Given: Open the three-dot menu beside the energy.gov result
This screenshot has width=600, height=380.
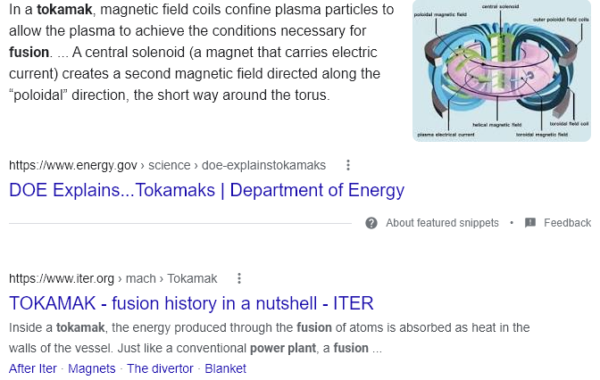Looking at the screenshot, I should tap(348, 165).
